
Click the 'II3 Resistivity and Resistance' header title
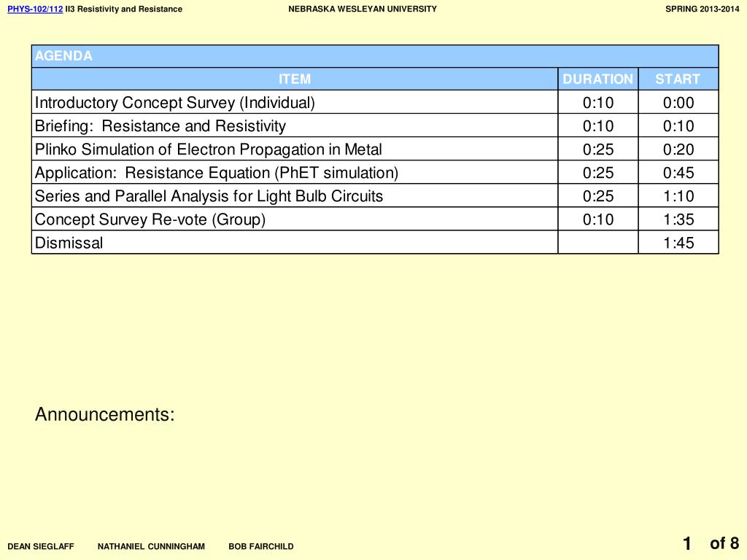click(124, 9)
